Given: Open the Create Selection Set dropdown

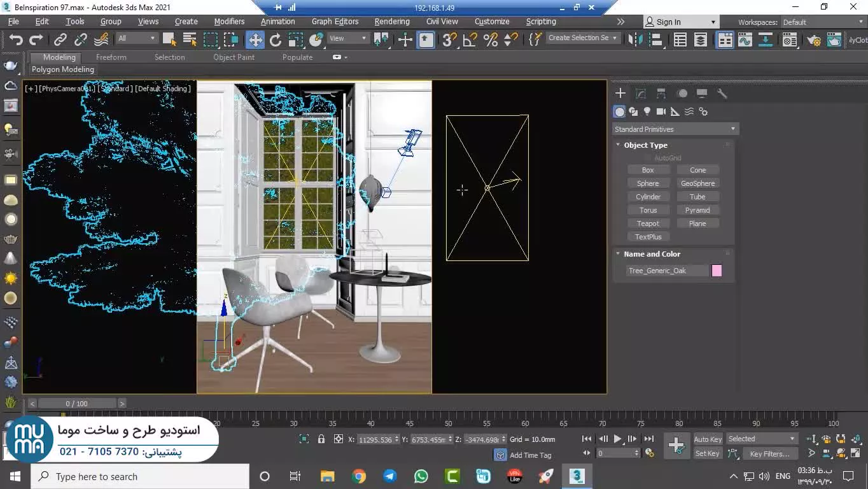Looking at the screenshot, I should pos(583,38).
